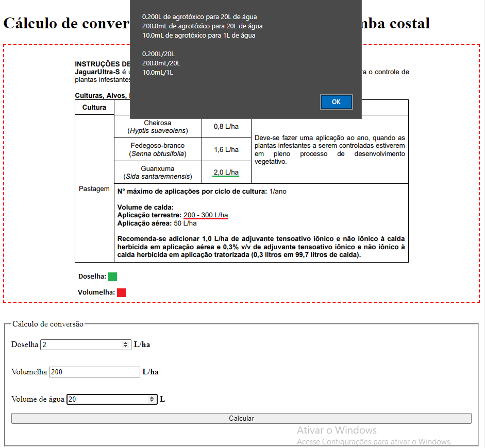Click the Cultura header cell

click(x=94, y=107)
